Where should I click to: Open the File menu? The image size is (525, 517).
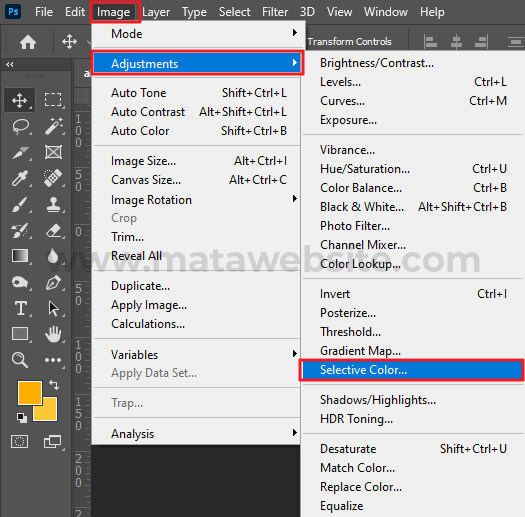pos(44,12)
